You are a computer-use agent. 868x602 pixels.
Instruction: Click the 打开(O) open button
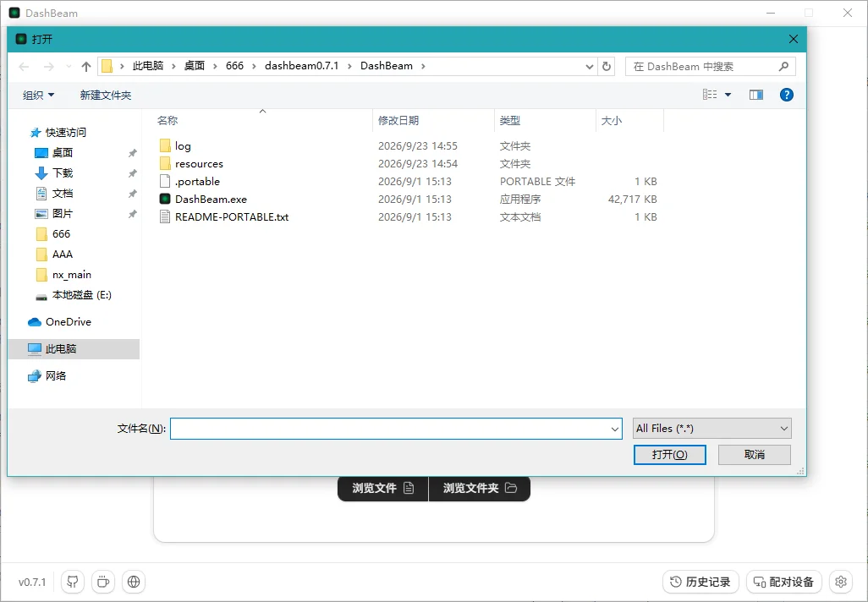[x=670, y=455]
